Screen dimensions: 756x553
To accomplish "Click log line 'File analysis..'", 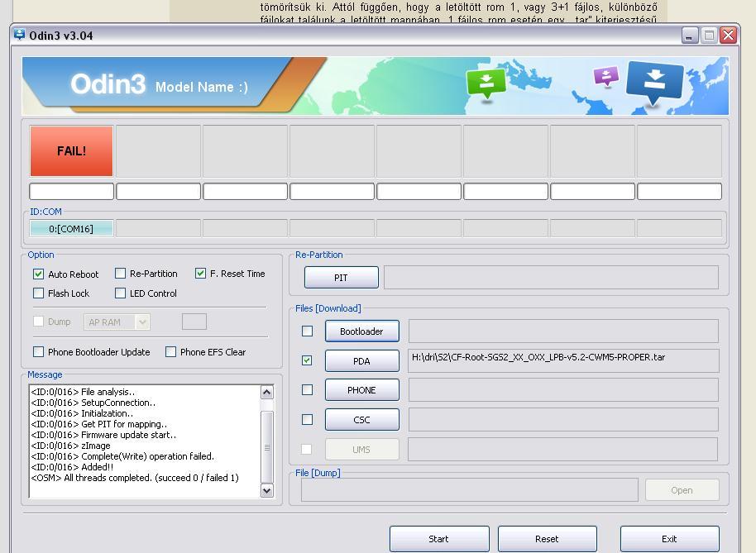I will 83,392.
